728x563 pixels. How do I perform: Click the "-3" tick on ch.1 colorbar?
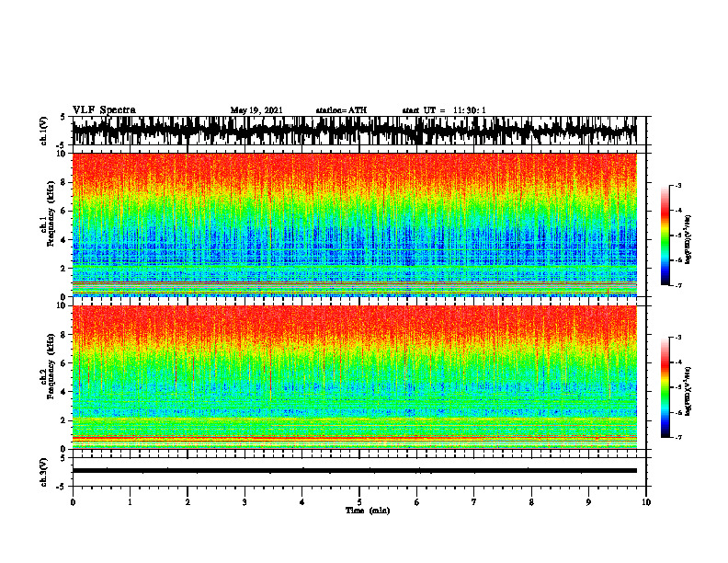(x=677, y=186)
